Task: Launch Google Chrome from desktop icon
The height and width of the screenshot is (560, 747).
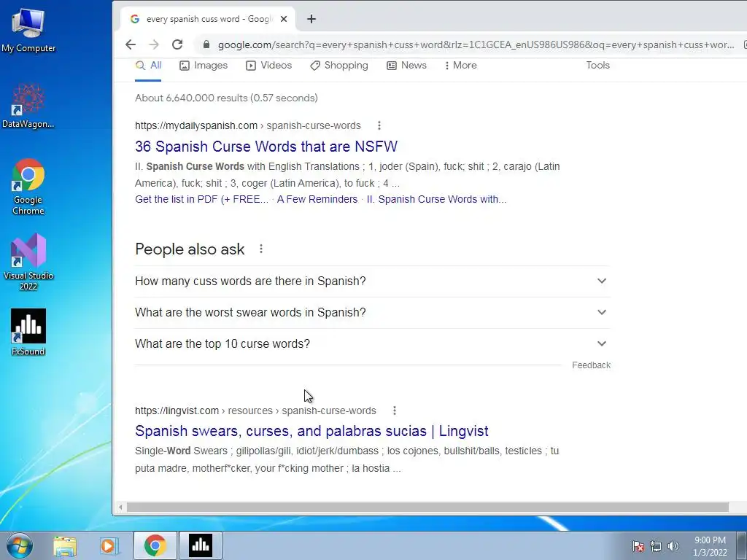Action: click(28, 187)
